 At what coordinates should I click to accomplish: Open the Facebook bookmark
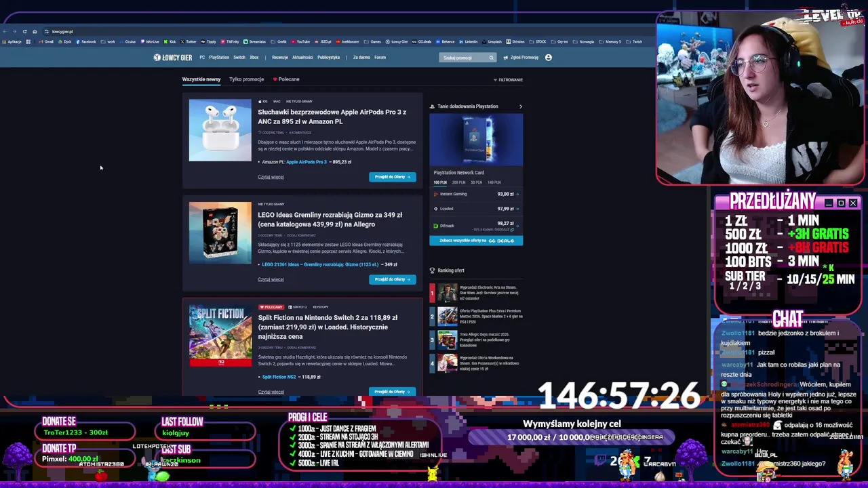pos(86,42)
